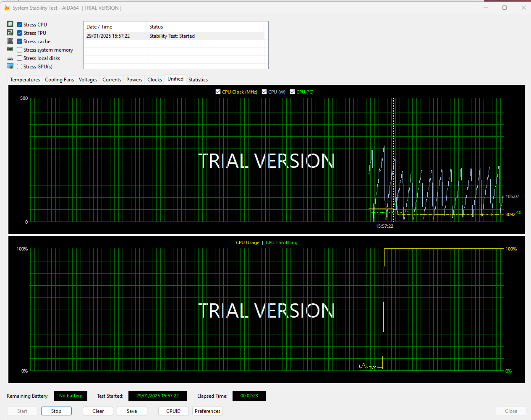Select the Clocks tab
Screen dimensions: 531x420
pos(154,80)
